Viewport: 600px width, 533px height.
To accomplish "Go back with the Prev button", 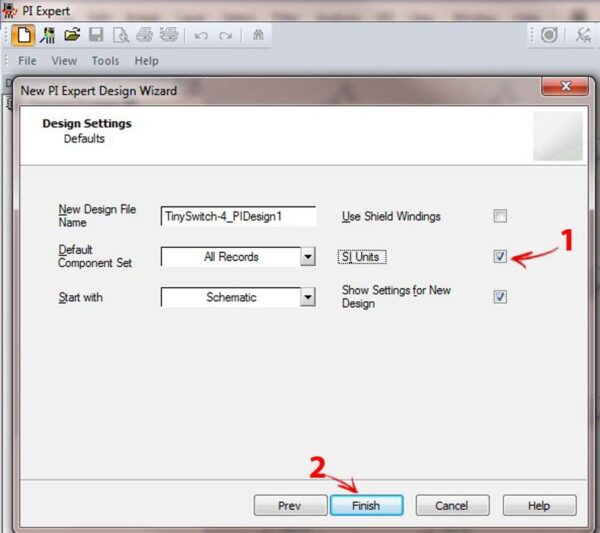I will click(x=290, y=506).
